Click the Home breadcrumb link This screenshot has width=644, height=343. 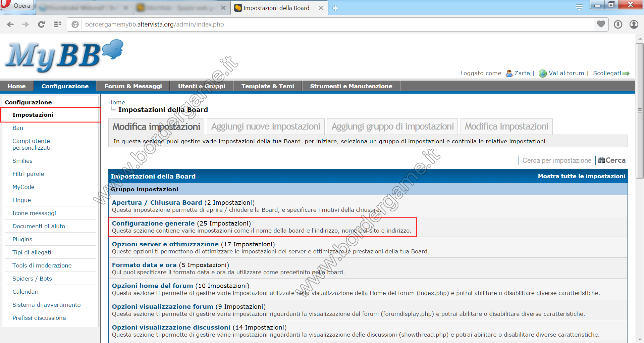click(x=116, y=102)
